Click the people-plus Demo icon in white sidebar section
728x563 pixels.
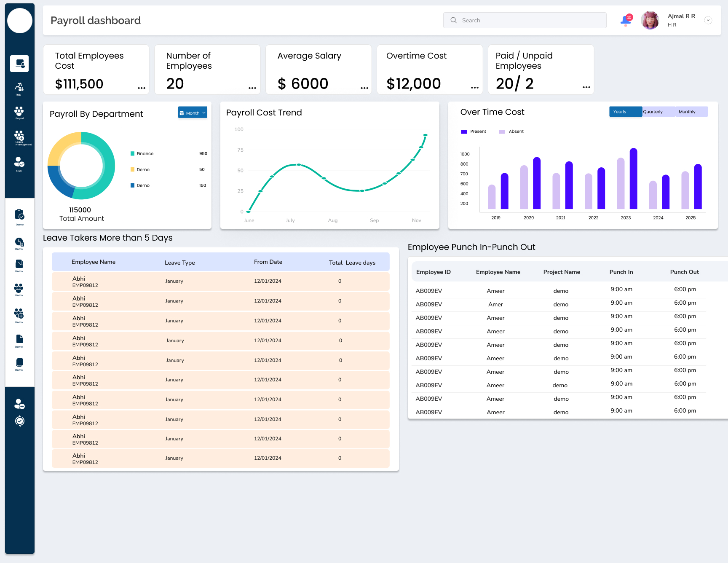click(x=19, y=315)
